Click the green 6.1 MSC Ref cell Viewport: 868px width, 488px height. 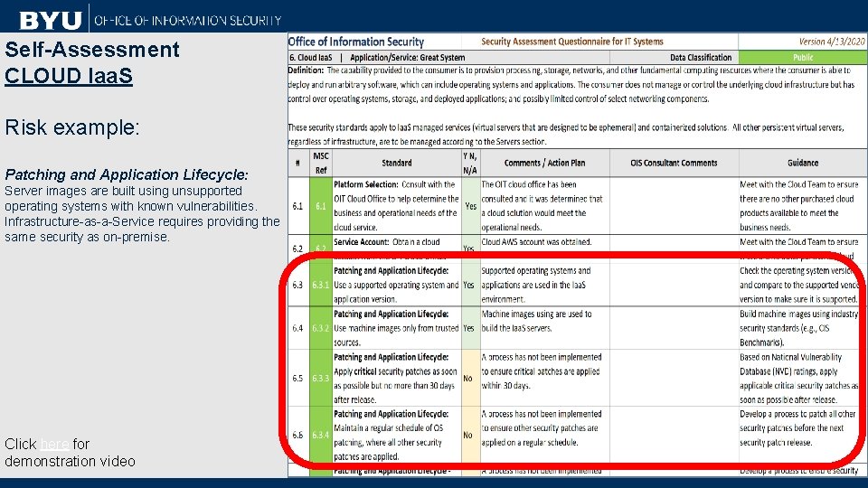pyautogui.click(x=320, y=206)
